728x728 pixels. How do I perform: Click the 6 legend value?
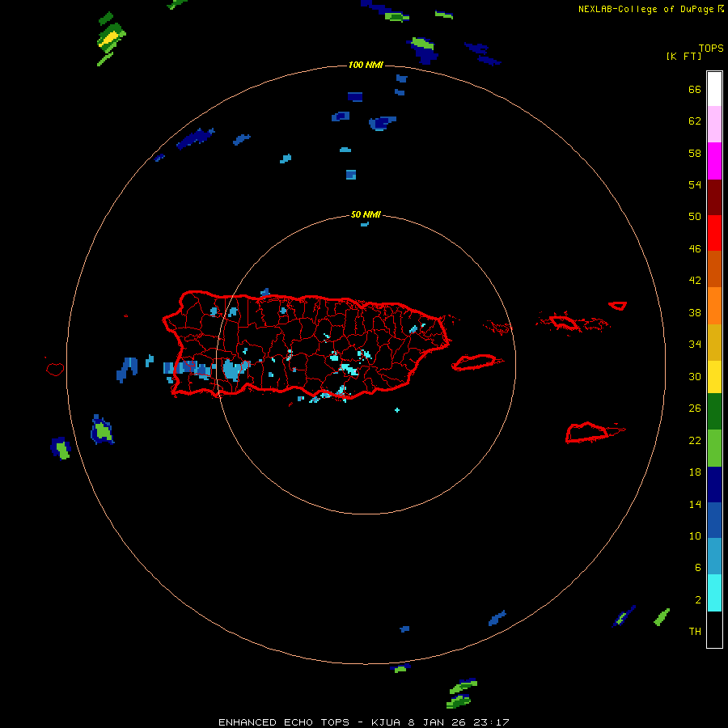pos(698,567)
